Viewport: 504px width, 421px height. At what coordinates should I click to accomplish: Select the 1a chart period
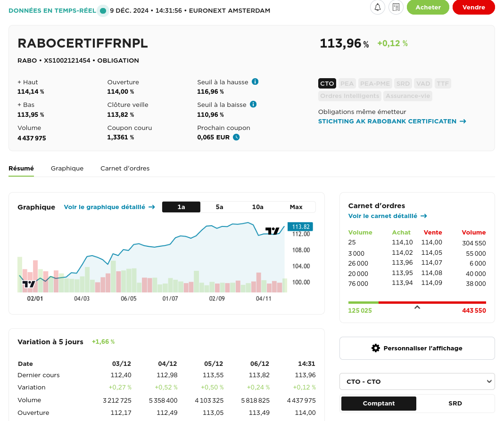pyautogui.click(x=181, y=207)
